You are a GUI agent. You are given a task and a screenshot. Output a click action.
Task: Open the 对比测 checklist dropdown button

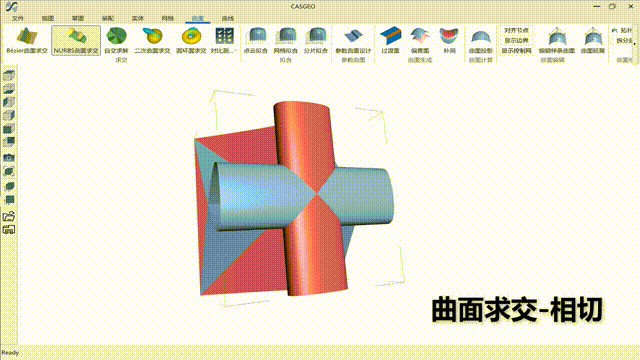point(224,40)
